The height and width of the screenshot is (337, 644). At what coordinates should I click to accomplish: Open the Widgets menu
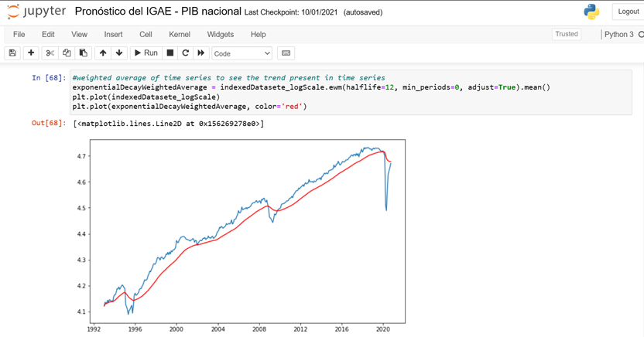[220, 34]
